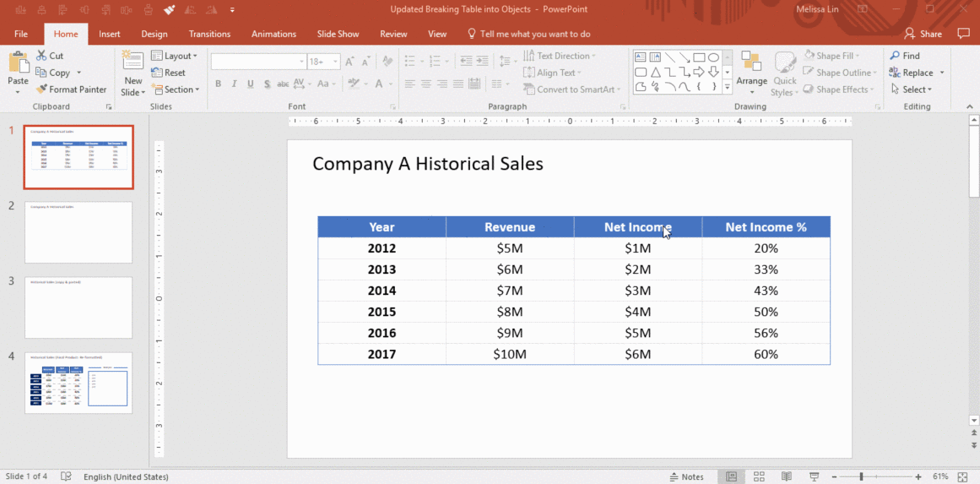The image size is (980, 484).
Task: Open Slide Sorter view in status bar
Action: [x=759, y=476]
